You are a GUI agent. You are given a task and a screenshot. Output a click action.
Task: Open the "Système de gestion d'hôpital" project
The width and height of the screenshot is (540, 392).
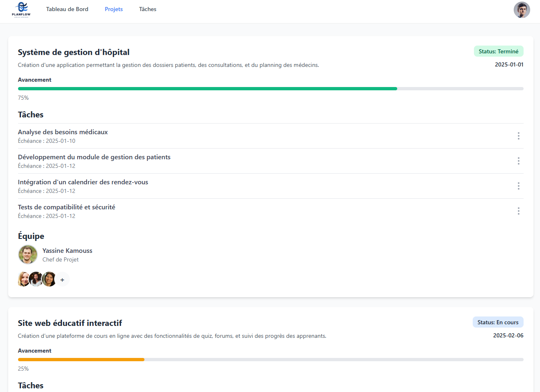(x=73, y=52)
